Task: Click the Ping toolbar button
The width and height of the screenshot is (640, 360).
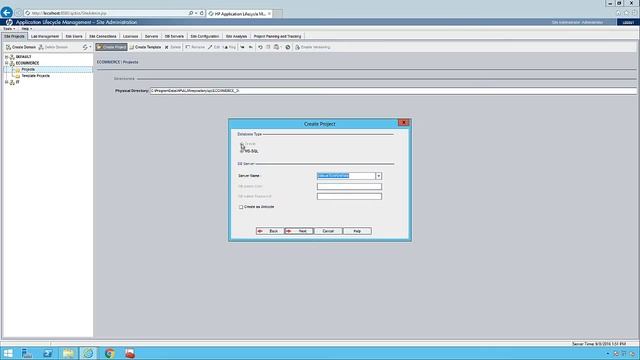Action: point(229,47)
